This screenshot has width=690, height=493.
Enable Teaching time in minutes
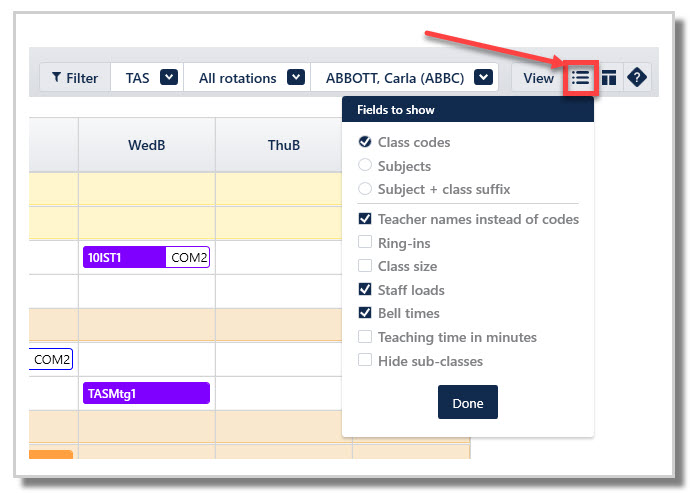coord(365,336)
